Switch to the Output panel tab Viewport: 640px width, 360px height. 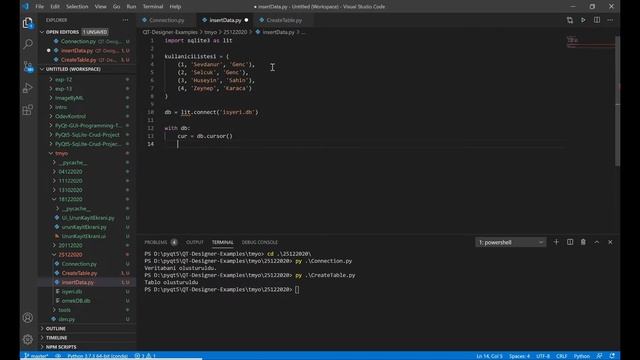point(195,242)
